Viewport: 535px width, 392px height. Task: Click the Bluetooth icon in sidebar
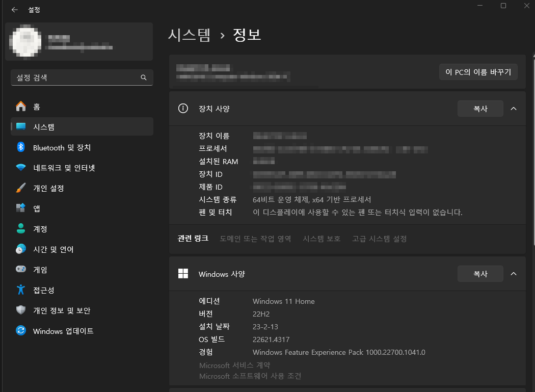tap(21, 147)
